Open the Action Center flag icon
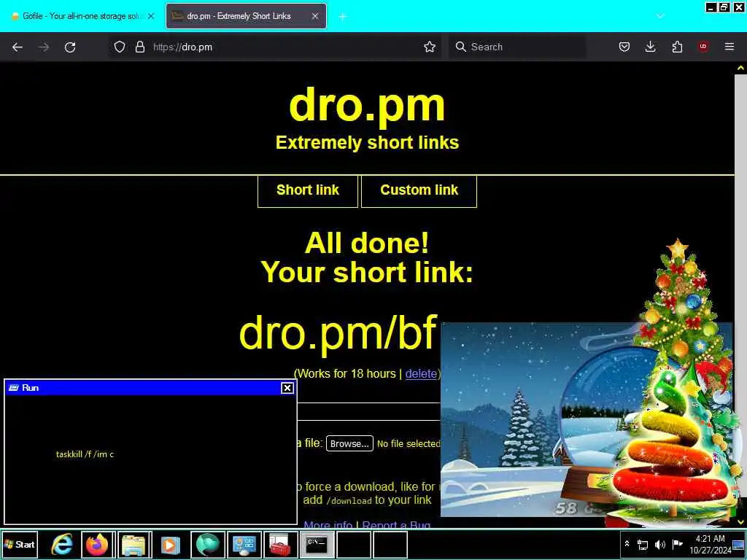This screenshot has width=747, height=560. [x=677, y=544]
